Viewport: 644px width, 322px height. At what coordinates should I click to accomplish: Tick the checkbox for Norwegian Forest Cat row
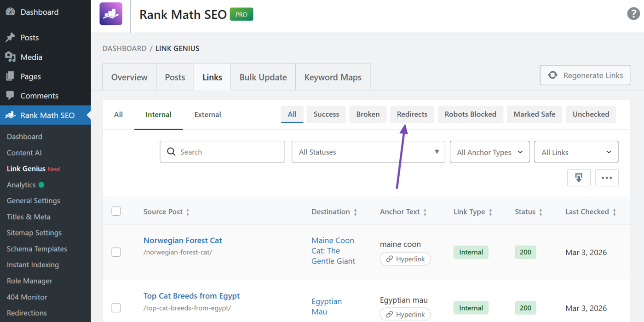116,252
